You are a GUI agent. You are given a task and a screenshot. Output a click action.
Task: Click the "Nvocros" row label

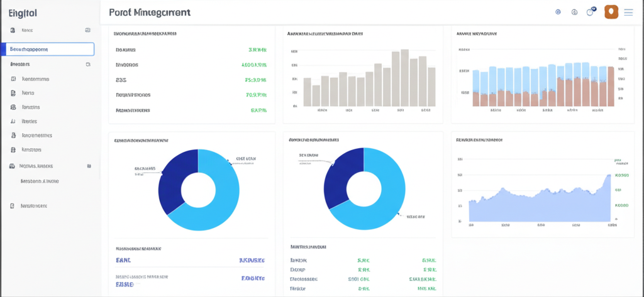127,65
